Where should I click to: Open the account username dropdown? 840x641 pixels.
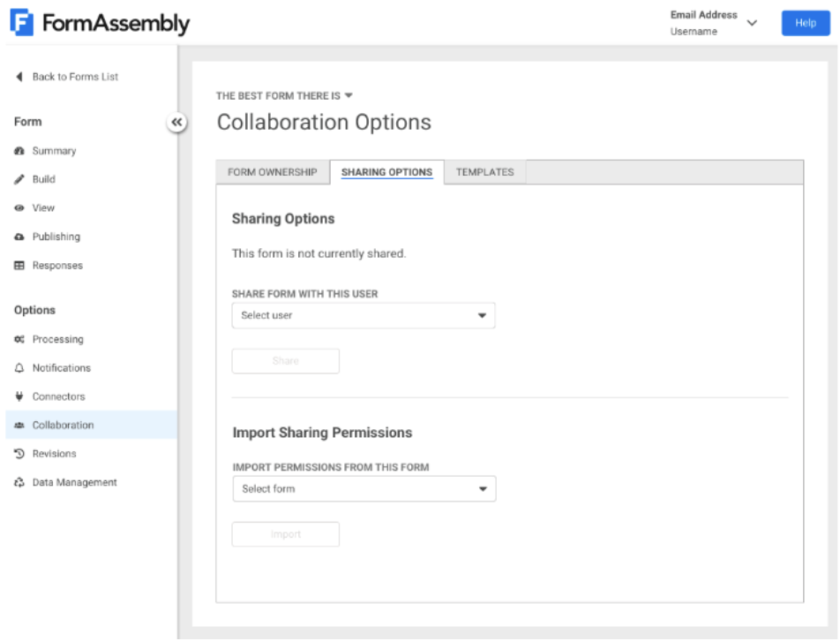752,23
